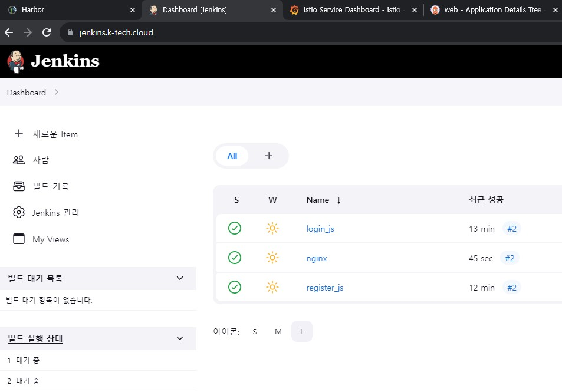
Task: Sort the table by W column
Action: click(272, 200)
